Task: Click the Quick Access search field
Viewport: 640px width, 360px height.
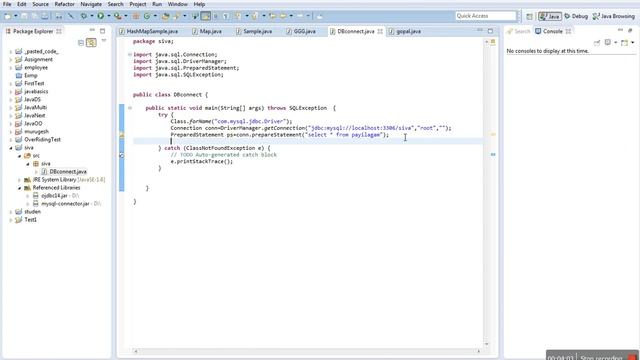Action: pyautogui.click(x=486, y=16)
